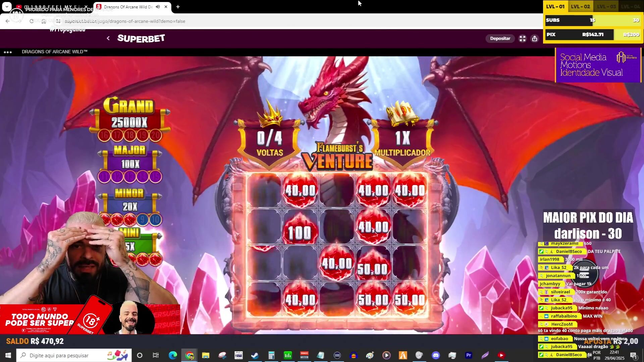Viewport: 644px width, 362px height.
Task: Click the 1X Multiplicador shield
Action: [x=402, y=144]
